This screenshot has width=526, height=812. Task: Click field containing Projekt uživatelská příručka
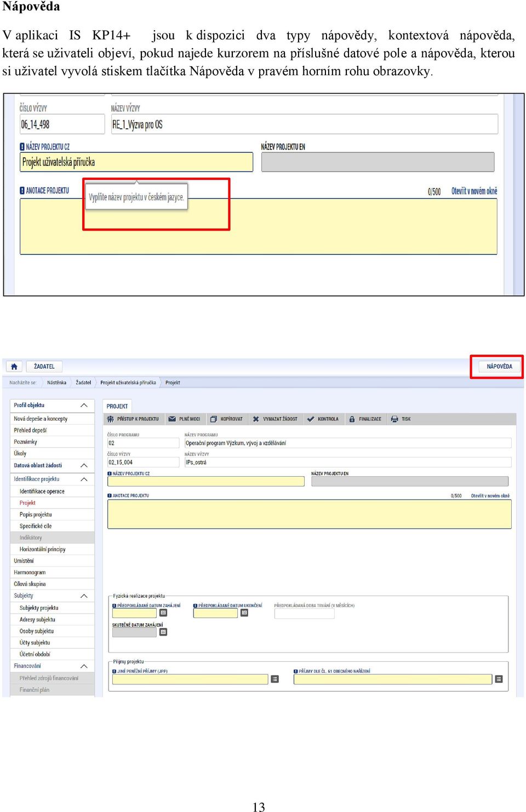[136, 162]
